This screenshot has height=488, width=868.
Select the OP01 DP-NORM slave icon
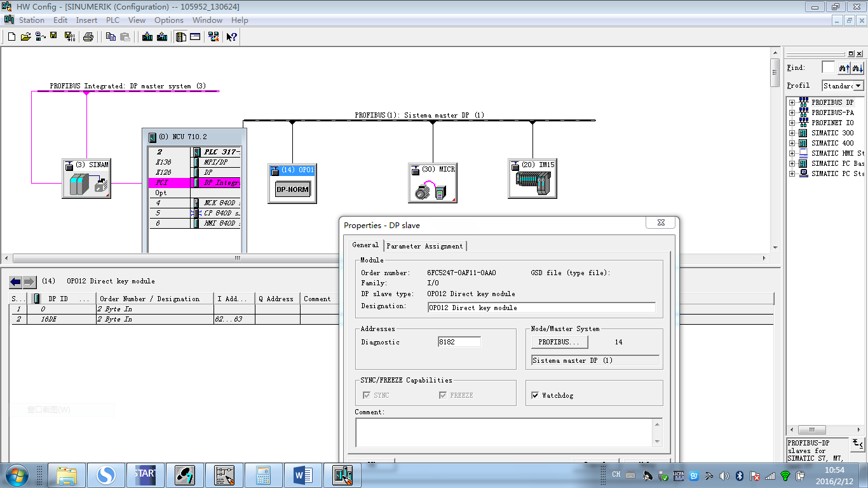pyautogui.click(x=292, y=183)
